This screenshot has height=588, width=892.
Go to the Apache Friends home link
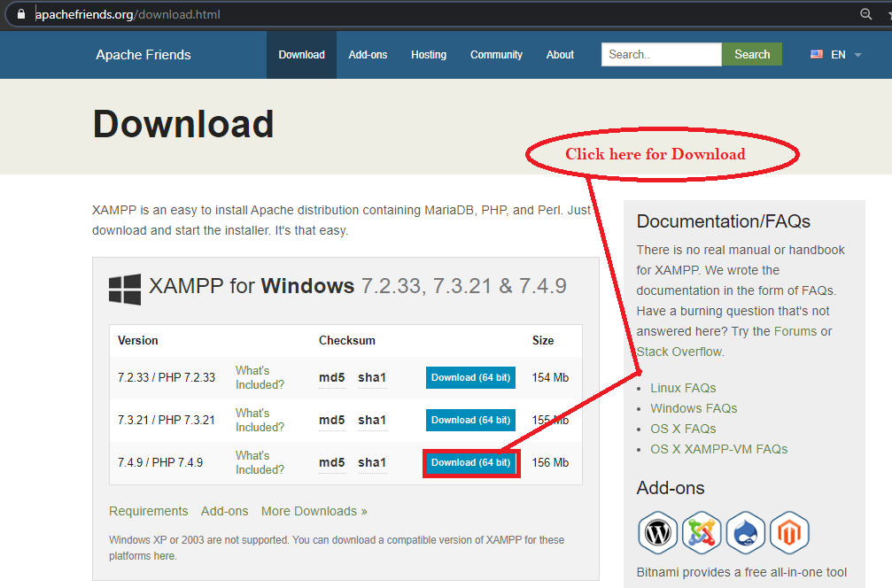pyautogui.click(x=143, y=55)
